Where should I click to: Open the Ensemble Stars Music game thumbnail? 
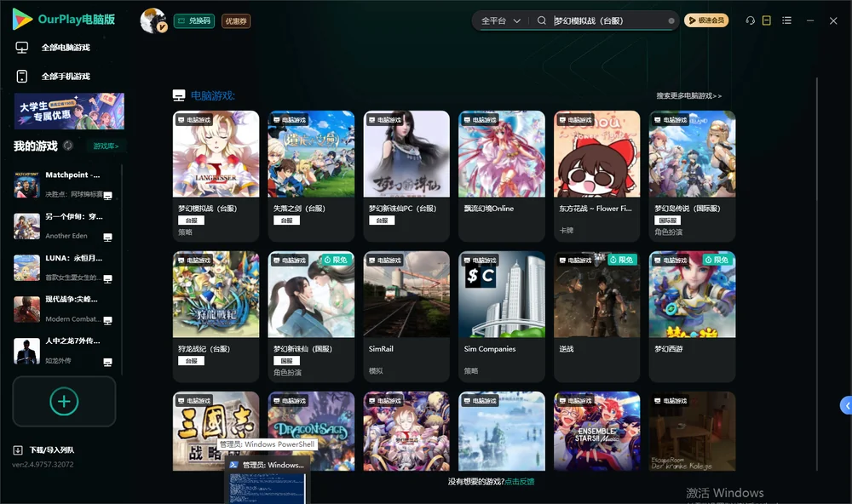click(x=596, y=432)
